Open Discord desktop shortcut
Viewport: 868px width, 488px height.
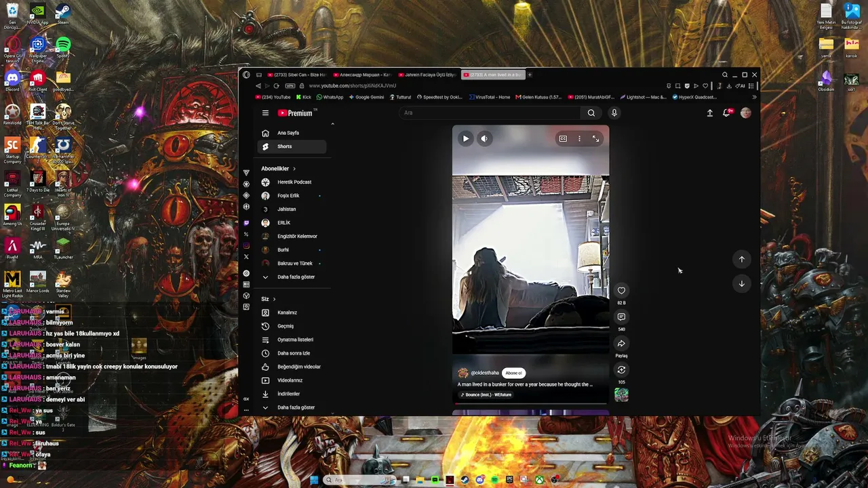[12, 81]
